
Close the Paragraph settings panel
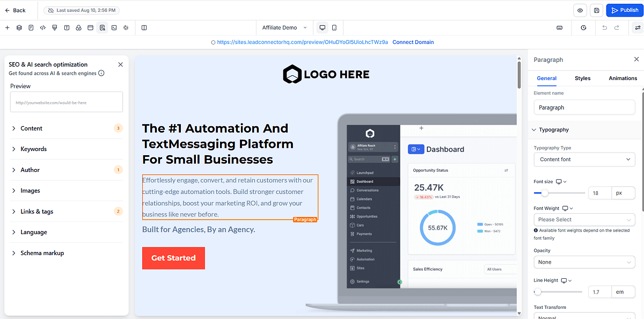636,60
